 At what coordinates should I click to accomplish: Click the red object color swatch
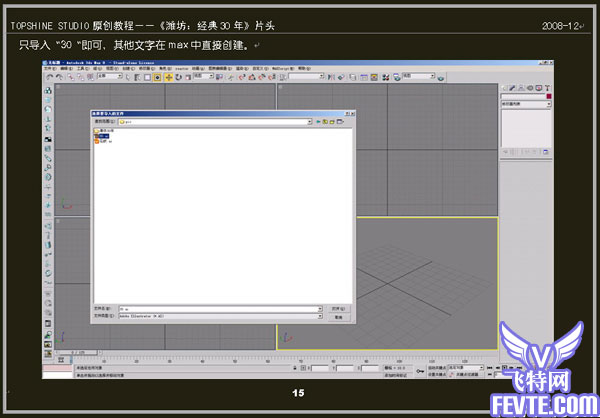549,96
